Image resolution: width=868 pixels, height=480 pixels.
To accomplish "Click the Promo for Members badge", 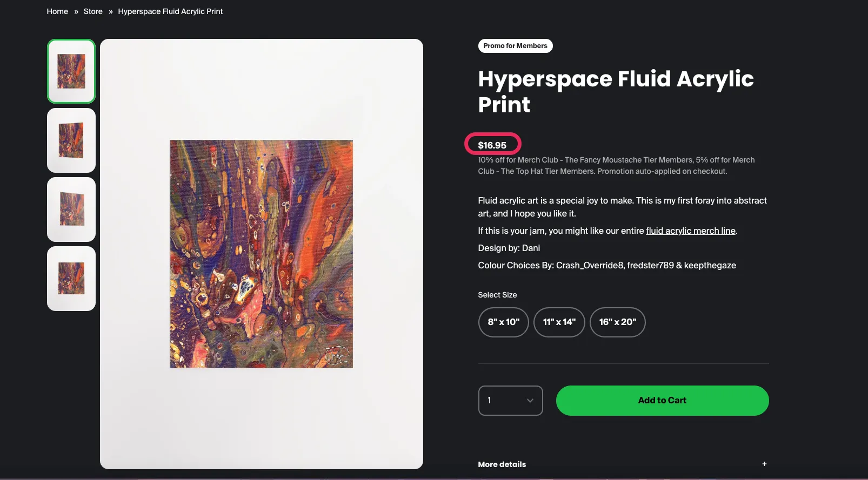I will click(515, 46).
